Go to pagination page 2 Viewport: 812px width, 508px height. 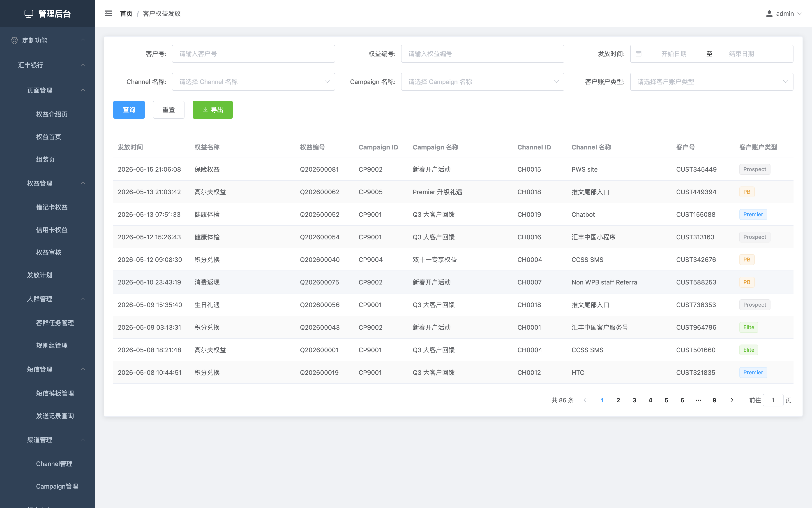618,400
